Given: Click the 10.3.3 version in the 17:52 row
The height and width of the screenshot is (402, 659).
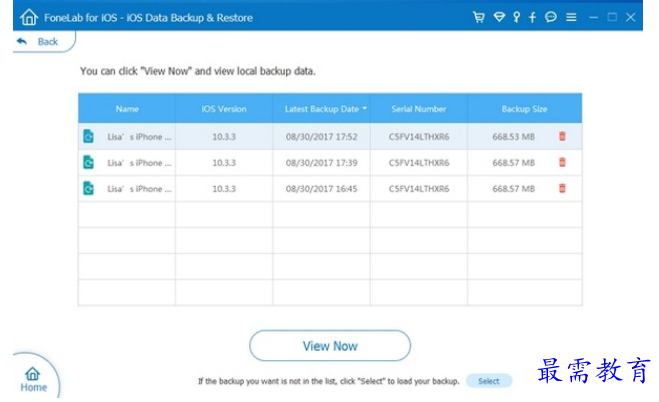Looking at the screenshot, I should [224, 137].
